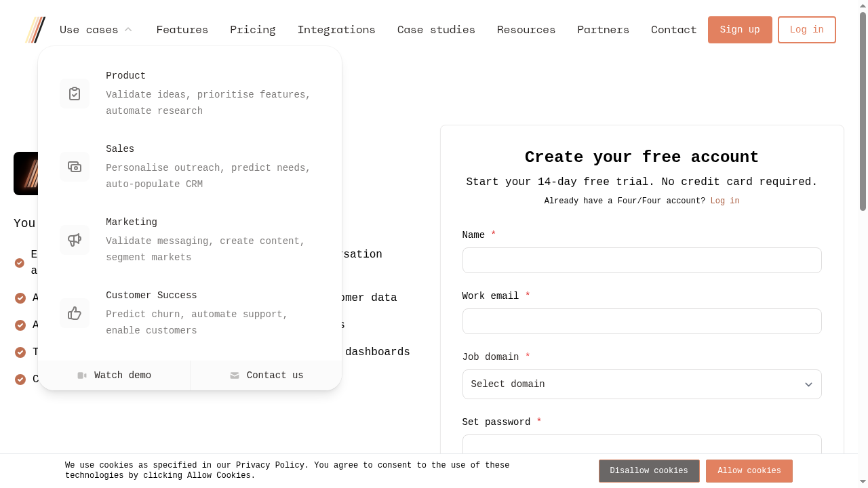Viewport: 868px width, 488px height.
Task: Select the Customer Success use case title
Action: point(151,296)
